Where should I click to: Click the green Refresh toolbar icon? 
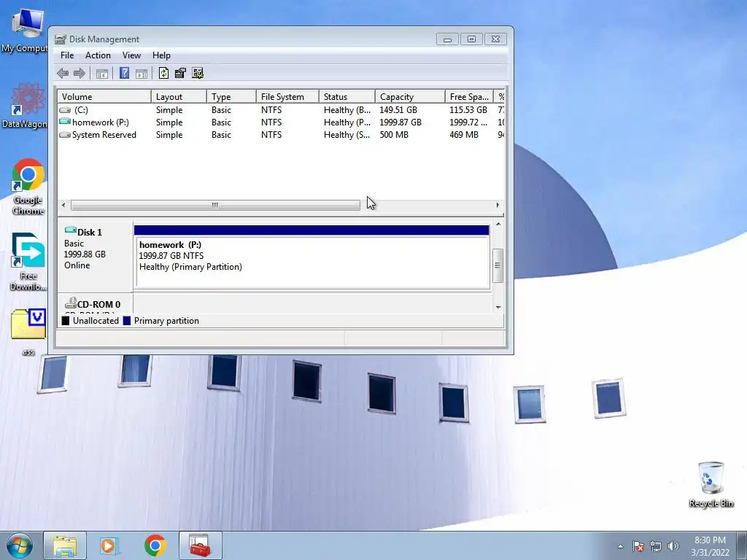tap(163, 73)
